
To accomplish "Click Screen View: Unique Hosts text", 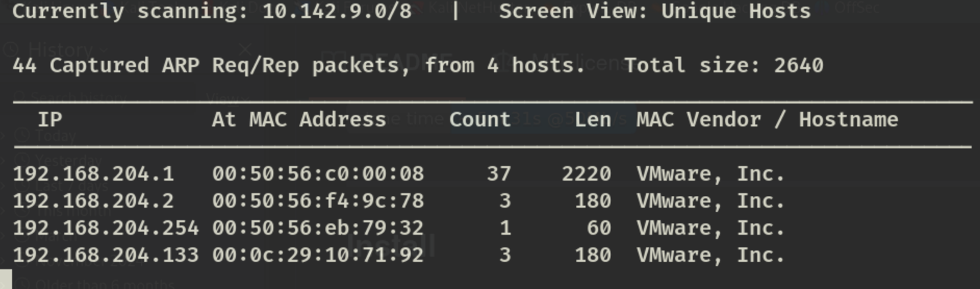I will coord(654,11).
